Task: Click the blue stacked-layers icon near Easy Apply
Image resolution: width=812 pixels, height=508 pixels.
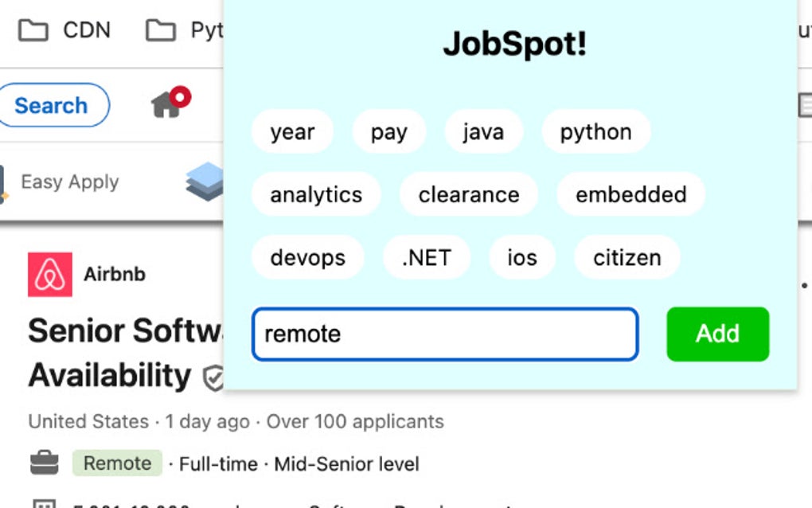Action: pyautogui.click(x=206, y=182)
